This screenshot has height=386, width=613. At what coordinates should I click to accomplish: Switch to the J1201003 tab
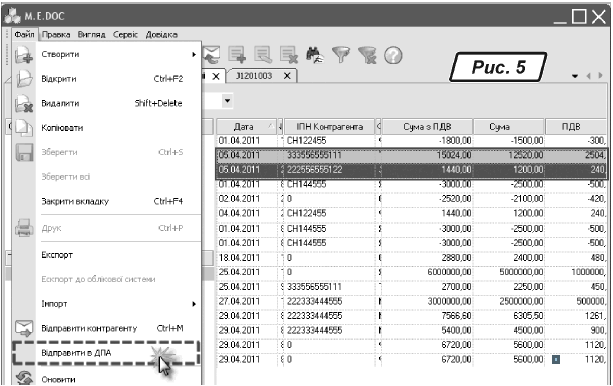pos(254,76)
